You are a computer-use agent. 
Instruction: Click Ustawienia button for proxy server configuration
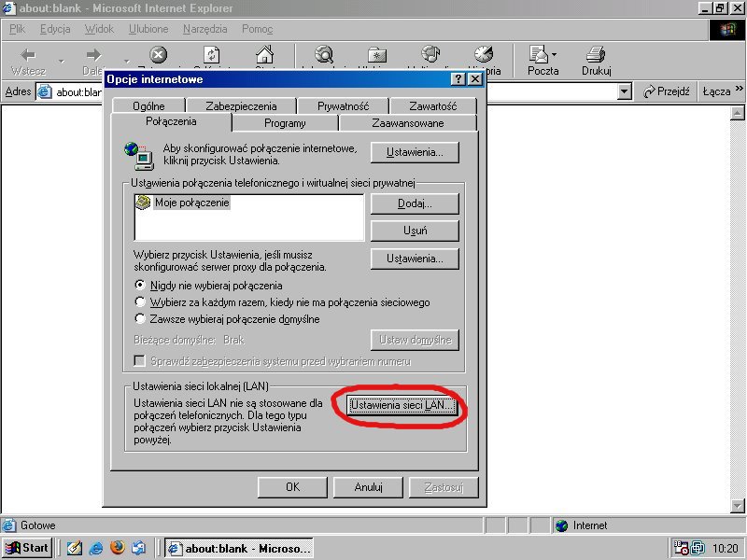[x=415, y=259]
